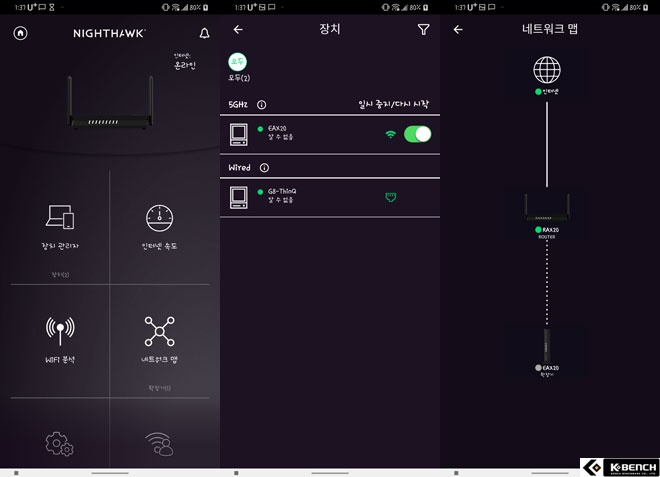
Task: Open the guest WiFi person icon
Action: point(160,444)
